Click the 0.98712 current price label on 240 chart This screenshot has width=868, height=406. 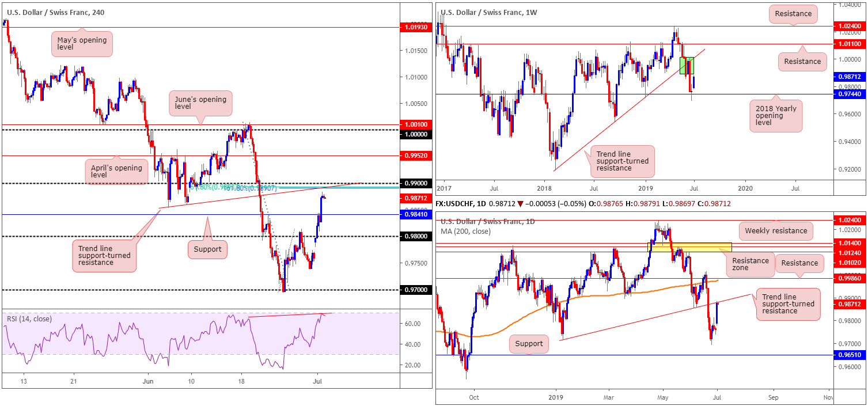[x=415, y=198]
